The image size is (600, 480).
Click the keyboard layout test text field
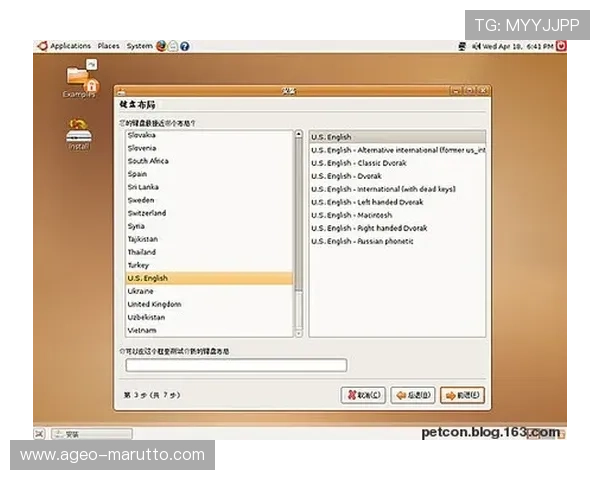(x=236, y=366)
